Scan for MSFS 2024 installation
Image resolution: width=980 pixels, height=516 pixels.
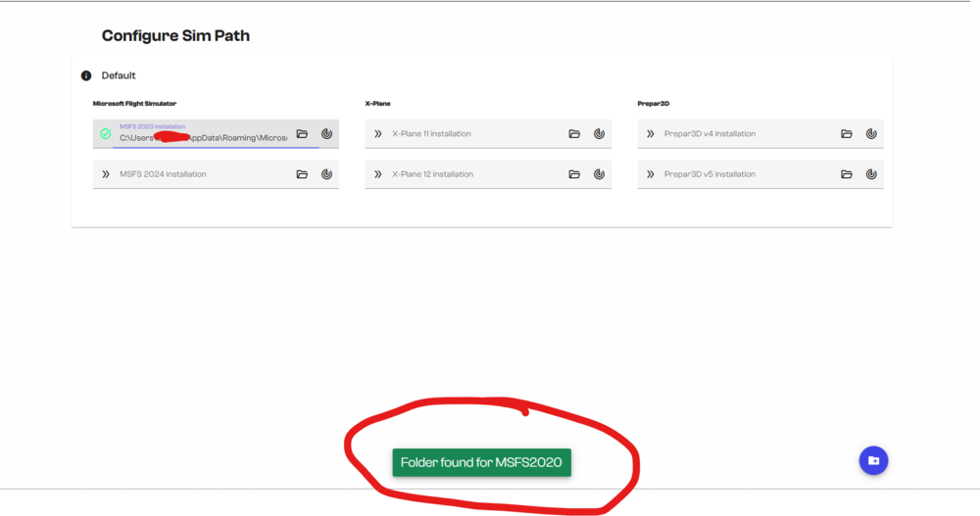(327, 174)
